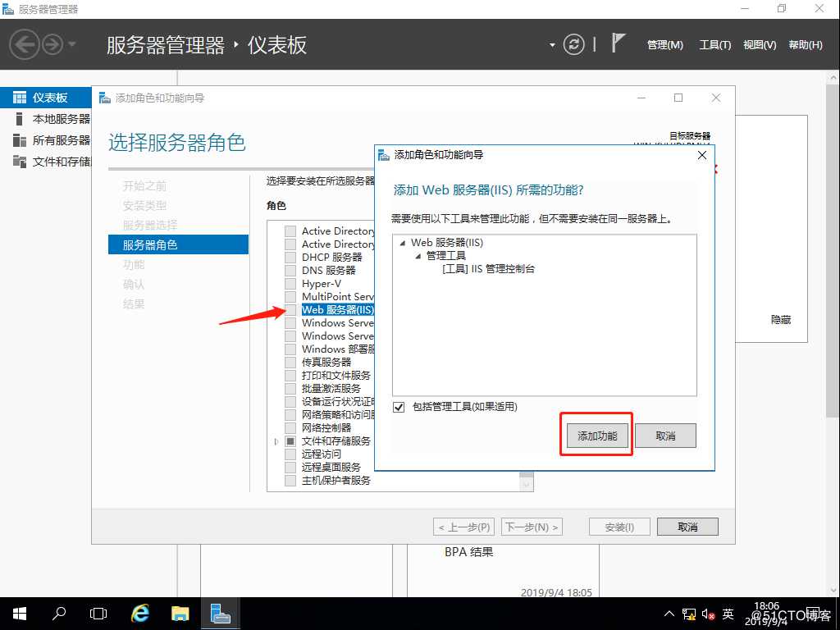The height and width of the screenshot is (630, 840).
Task: Check the DNS 服务器 role box
Action: (290, 271)
